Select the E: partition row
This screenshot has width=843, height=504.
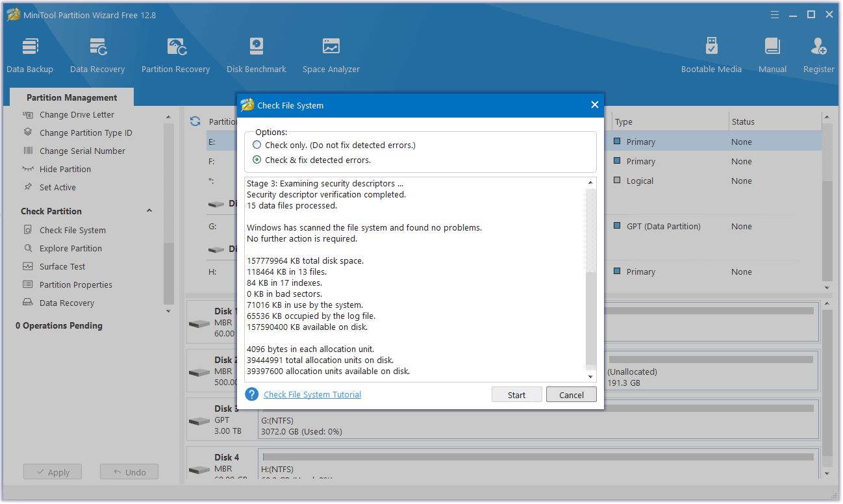[513, 142]
